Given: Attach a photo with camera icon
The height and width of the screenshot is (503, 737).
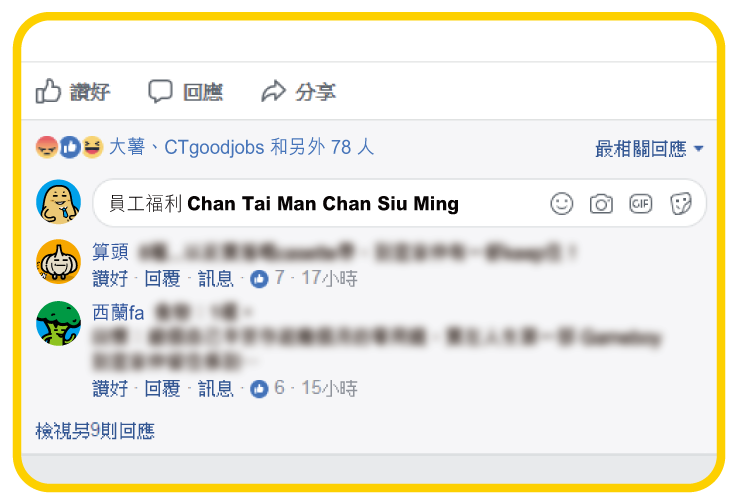Looking at the screenshot, I should tap(601, 204).
